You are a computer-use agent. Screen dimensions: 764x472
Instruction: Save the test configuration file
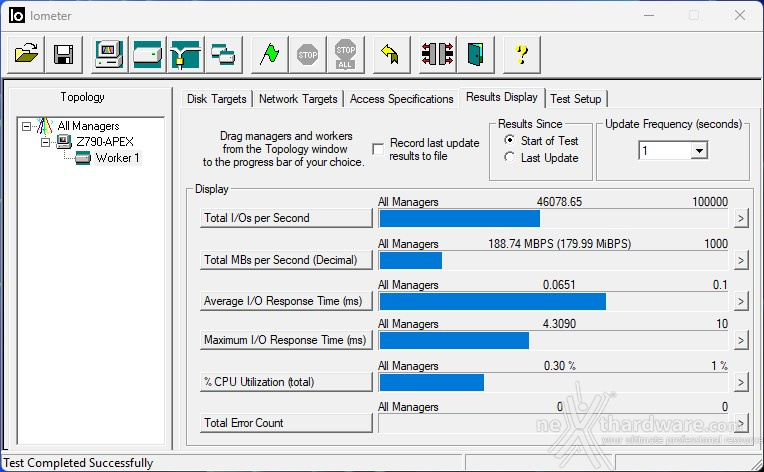[63, 54]
